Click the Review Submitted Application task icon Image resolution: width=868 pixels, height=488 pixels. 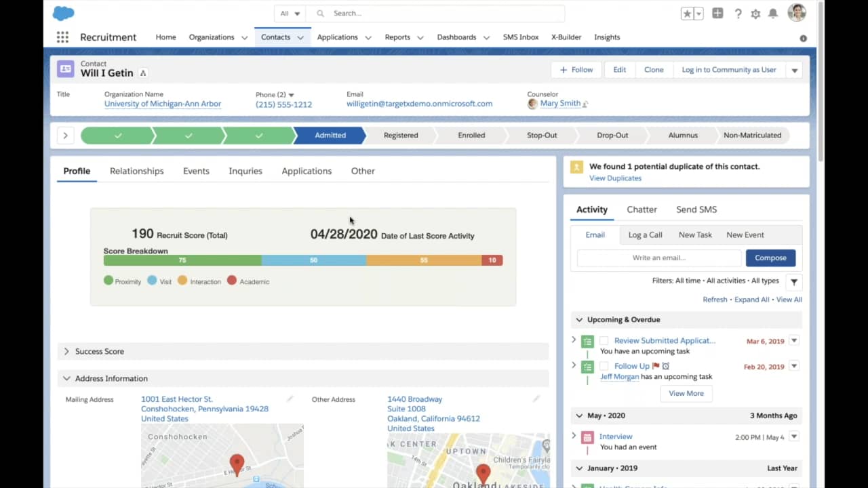(x=587, y=341)
